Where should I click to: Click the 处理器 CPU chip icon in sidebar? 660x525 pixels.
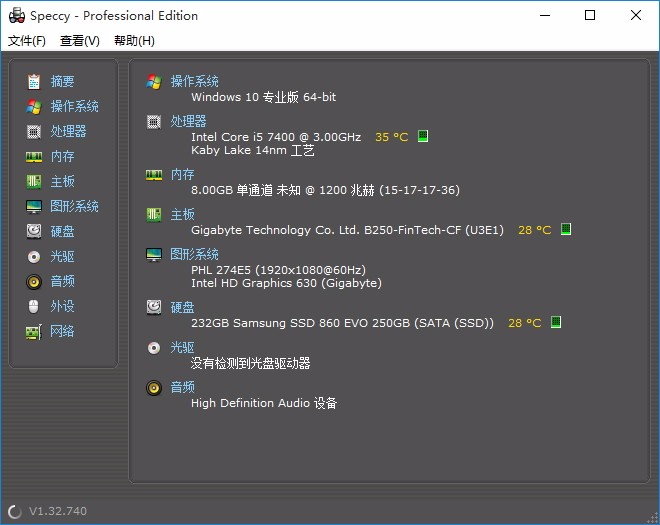[x=34, y=132]
